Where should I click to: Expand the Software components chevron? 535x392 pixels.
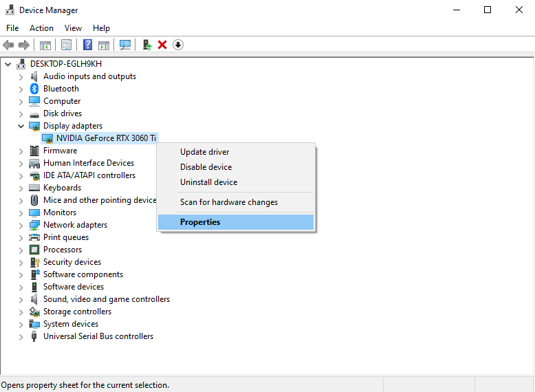[21, 275]
